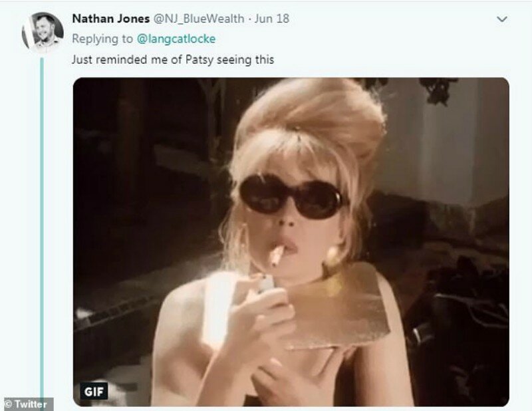Click the lighter held in the GIF
Viewport: 532px width, 411px height.
point(266,283)
